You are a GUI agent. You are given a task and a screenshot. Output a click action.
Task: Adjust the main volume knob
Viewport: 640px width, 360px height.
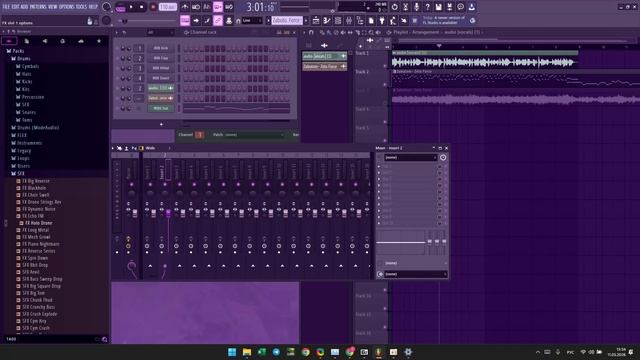coord(107,7)
